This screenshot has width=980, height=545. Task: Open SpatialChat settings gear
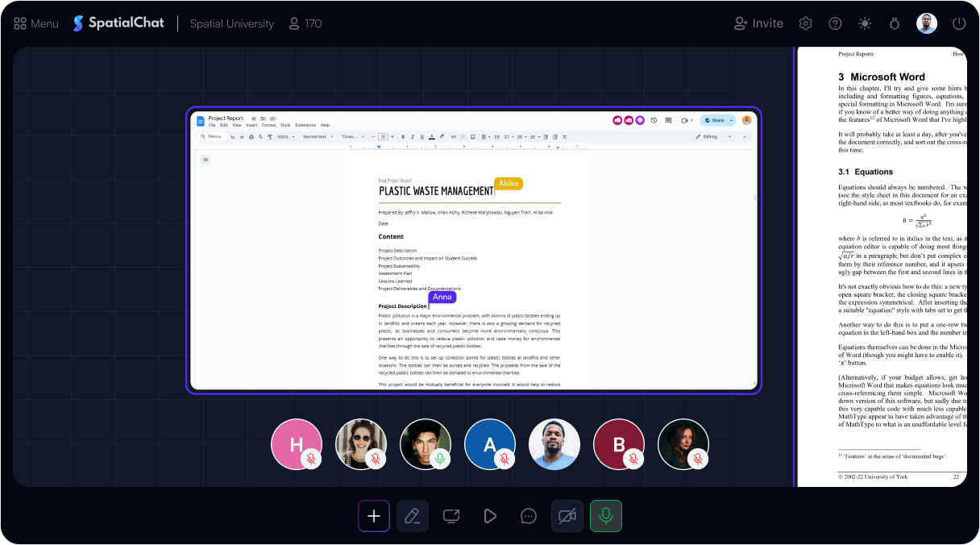click(805, 23)
